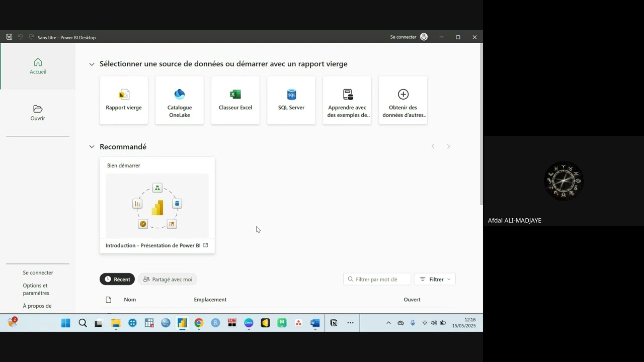Open taskbar Search
Screen dimensions: 644x362
83,323
